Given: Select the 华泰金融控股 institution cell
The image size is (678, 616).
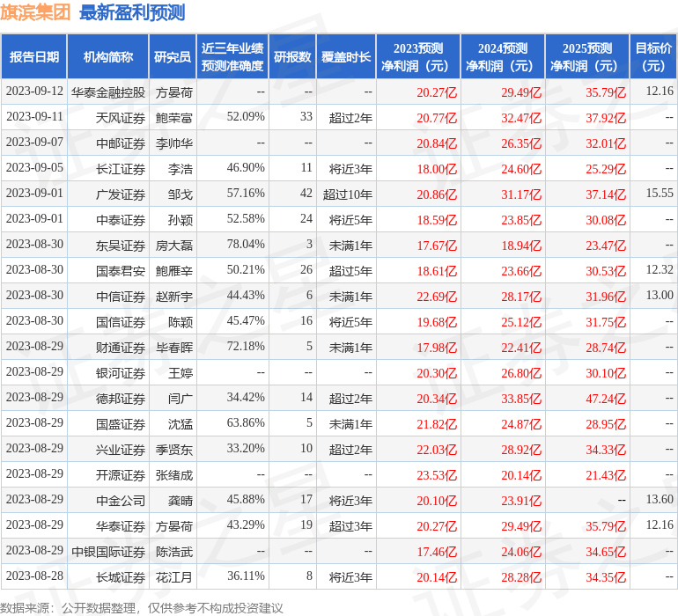Looking at the screenshot, I should pyautogui.click(x=108, y=92).
